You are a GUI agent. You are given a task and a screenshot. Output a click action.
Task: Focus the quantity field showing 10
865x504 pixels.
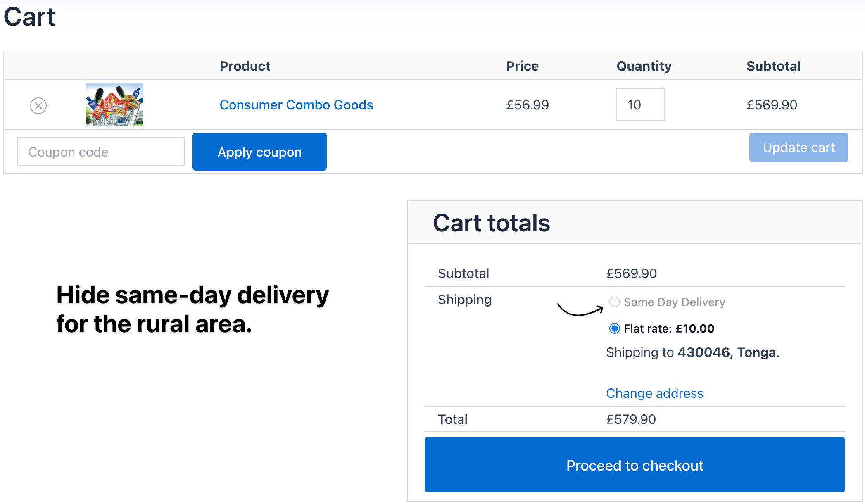[640, 105]
